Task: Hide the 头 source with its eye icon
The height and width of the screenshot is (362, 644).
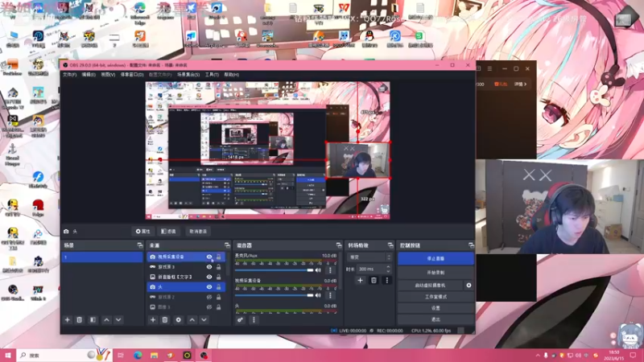Action: click(x=209, y=287)
